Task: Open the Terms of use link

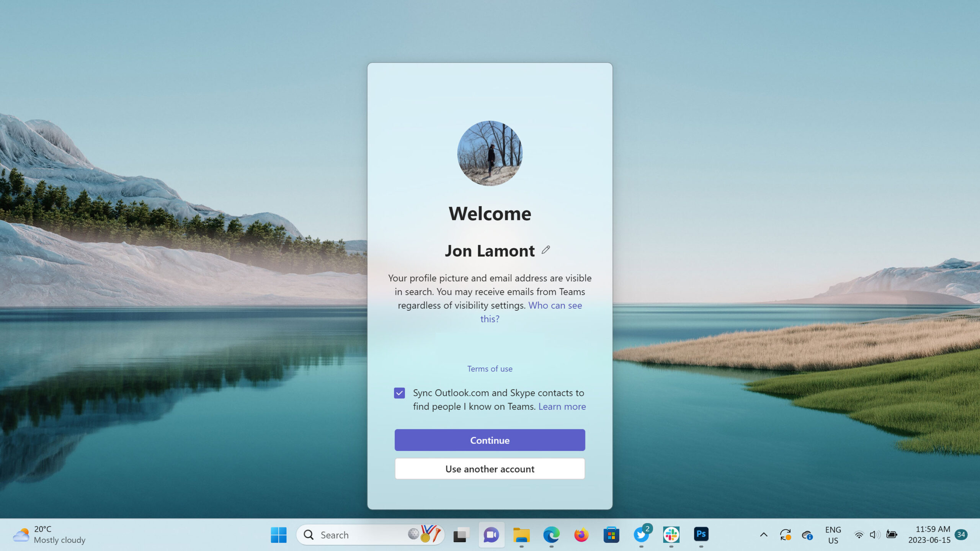Action: pos(490,369)
